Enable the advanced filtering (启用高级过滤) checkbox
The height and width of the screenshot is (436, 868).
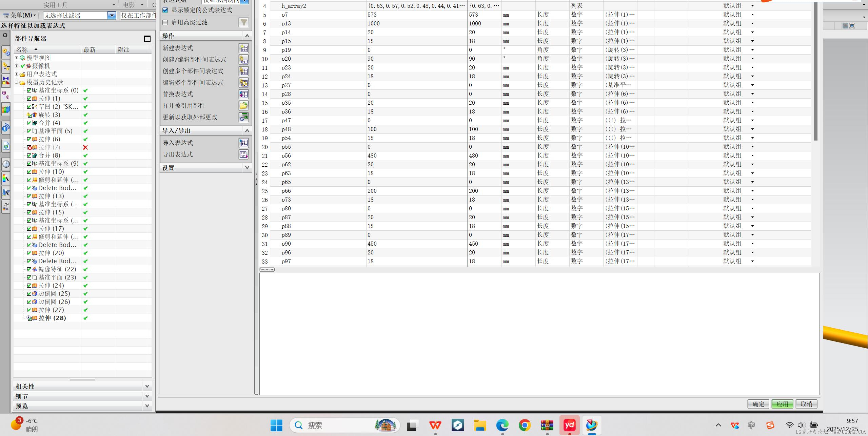pos(165,22)
